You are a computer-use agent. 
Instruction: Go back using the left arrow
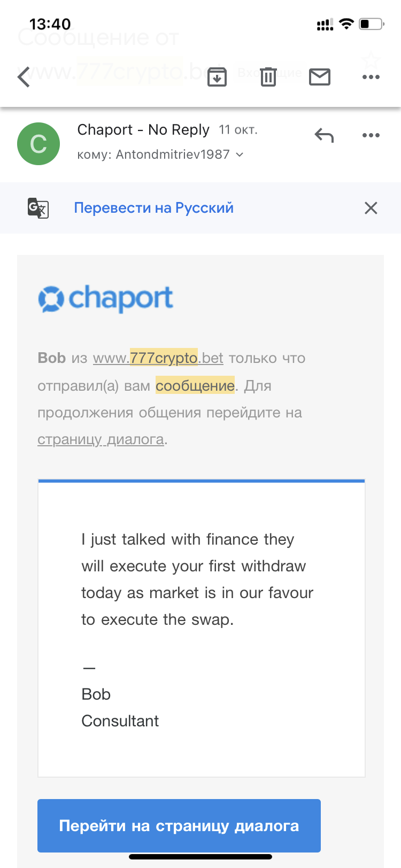pyautogui.click(x=24, y=77)
